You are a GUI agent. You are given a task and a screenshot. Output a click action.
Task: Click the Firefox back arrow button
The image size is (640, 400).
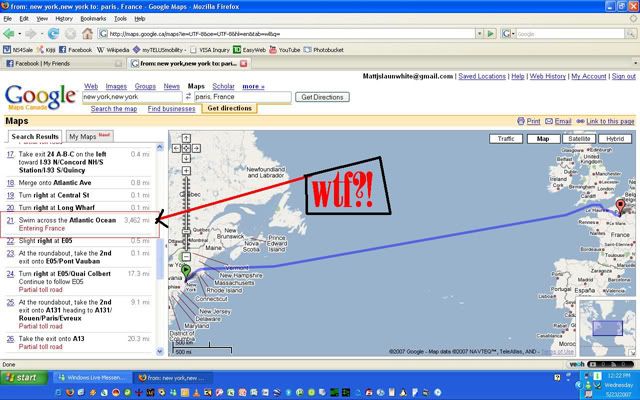point(9,33)
